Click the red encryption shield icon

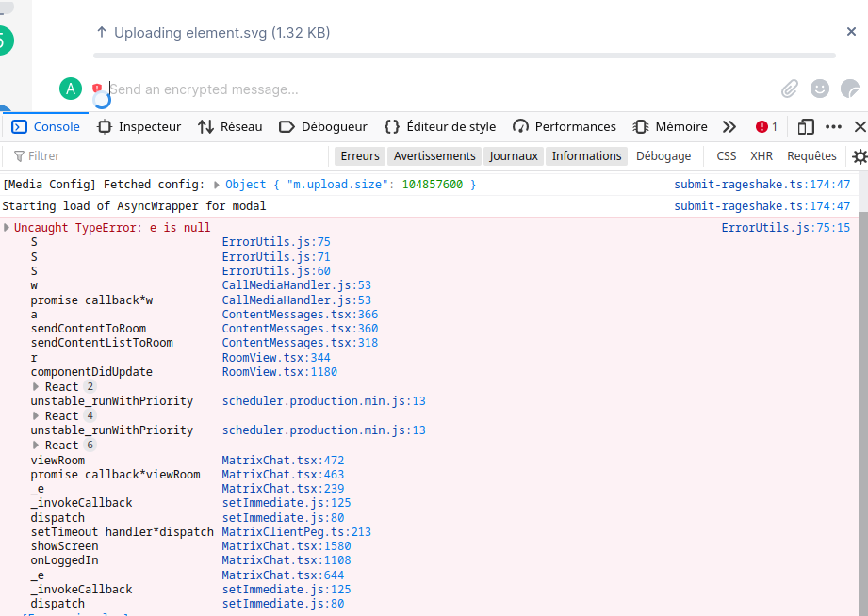click(x=97, y=88)
